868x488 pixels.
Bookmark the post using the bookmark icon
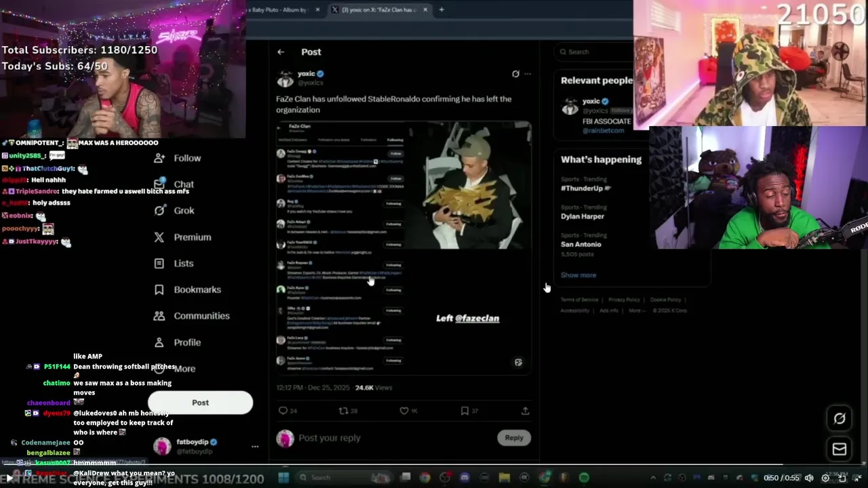click(465, 411)
